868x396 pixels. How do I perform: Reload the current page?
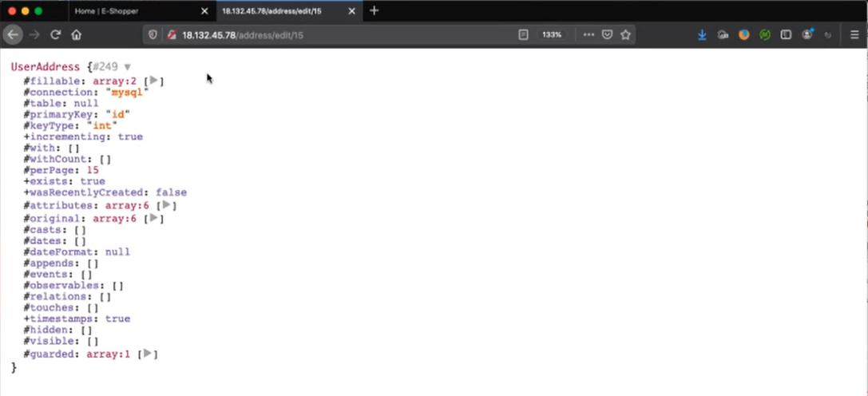(x=56, y=34)
